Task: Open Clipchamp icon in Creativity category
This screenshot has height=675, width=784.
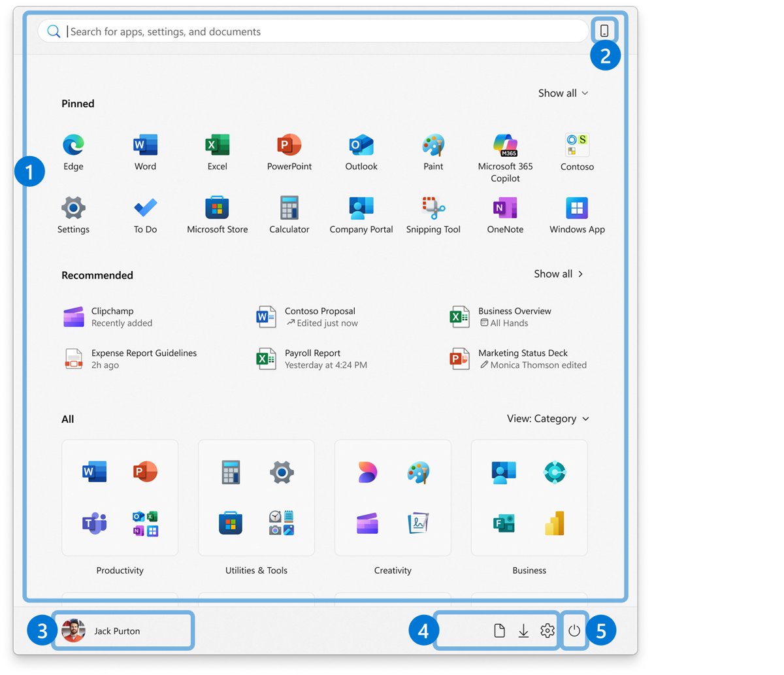Action: [367, 523]
